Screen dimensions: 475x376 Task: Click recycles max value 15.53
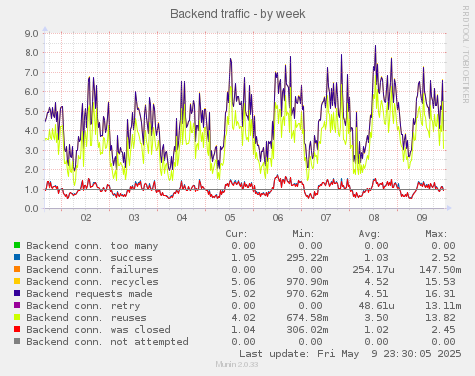click(440, 282)
